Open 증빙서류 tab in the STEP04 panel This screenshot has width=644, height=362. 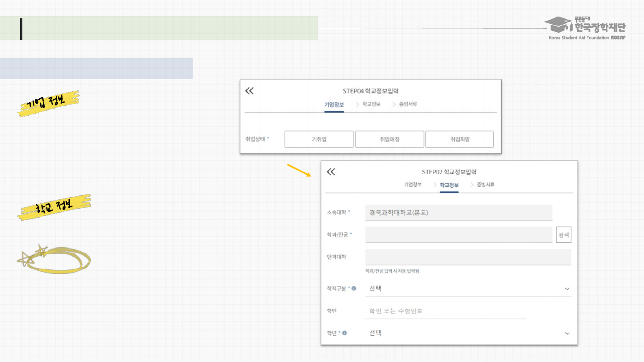408,104
